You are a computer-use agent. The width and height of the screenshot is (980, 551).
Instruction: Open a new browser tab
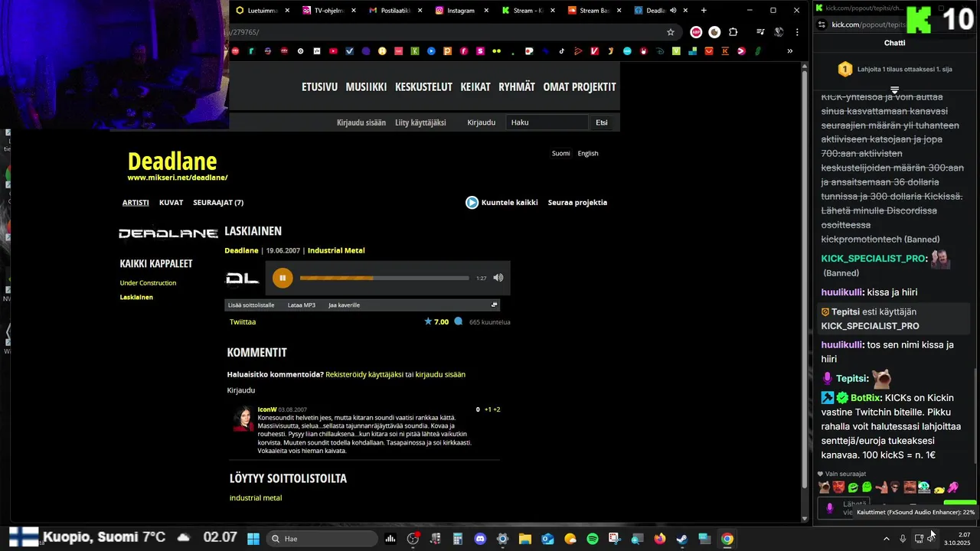click(x=704, y=11)
